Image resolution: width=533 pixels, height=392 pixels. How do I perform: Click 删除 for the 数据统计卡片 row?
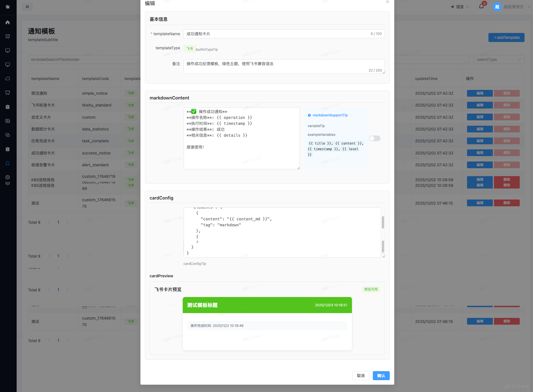click(x=506, y=129)
